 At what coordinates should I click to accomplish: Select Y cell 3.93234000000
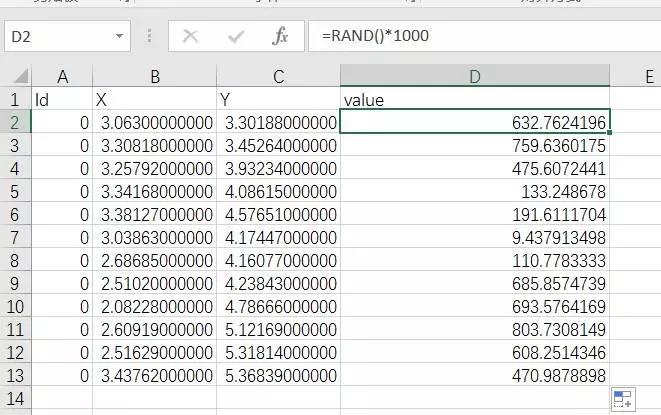click(x=278, y=169)
